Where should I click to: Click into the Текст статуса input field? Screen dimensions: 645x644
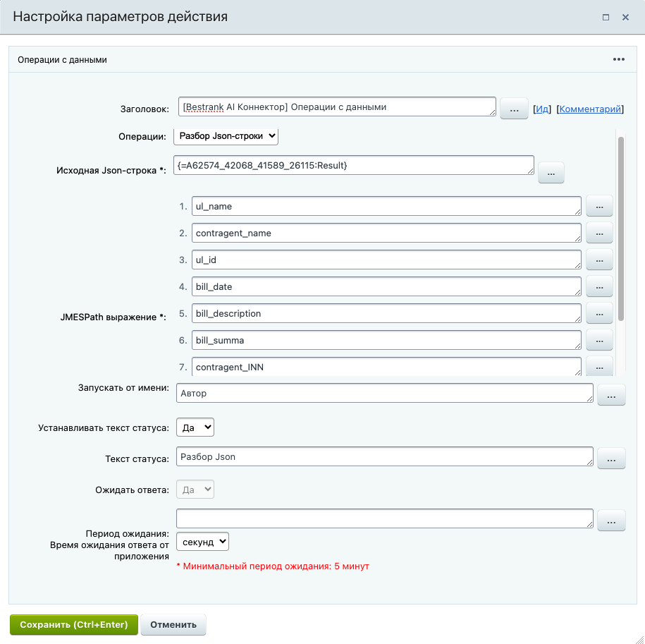click(384, 457)
